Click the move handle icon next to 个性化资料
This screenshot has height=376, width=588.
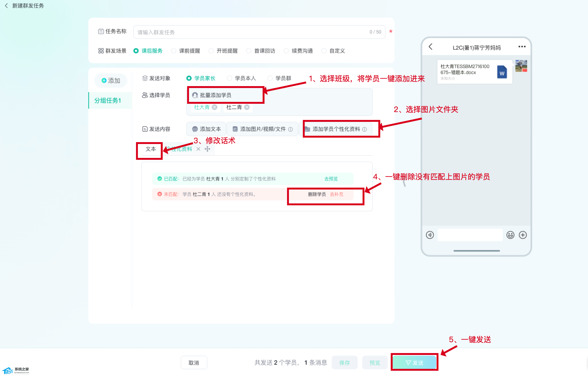[207, 149]
